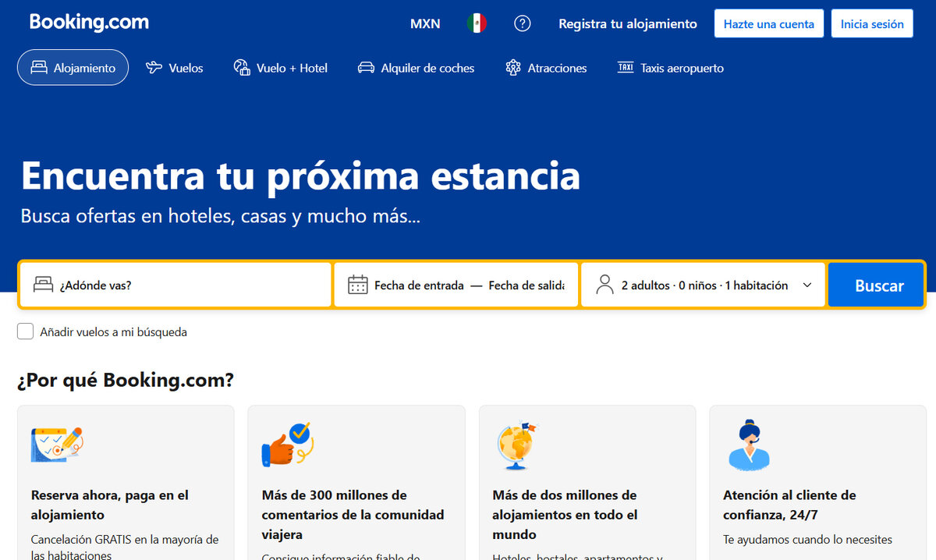The image size is (936, 560).
Task: Open the Atracciones tab
Action: point(546,68)
